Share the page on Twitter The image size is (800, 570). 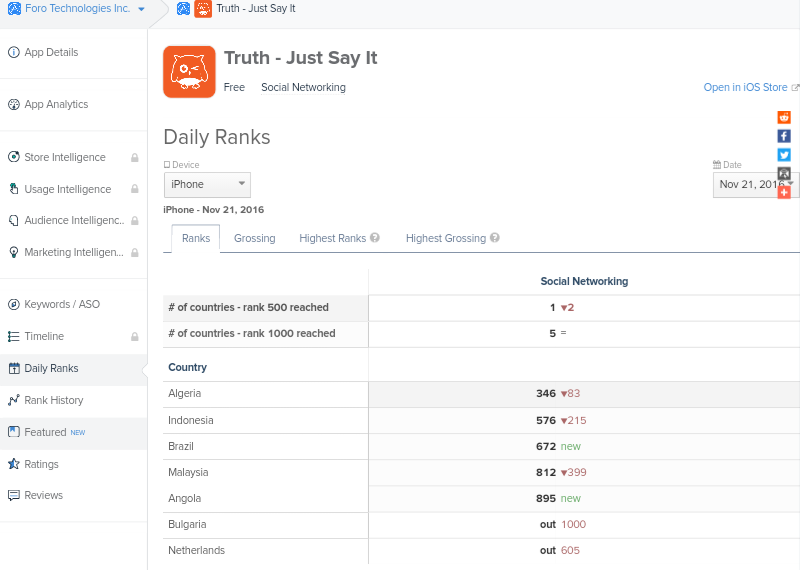coord(784,155)
